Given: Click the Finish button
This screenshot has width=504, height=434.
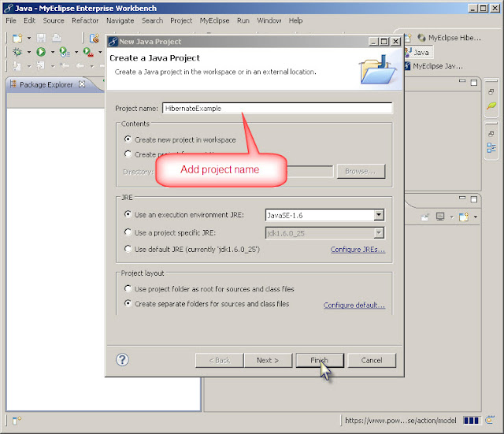Looking at the screenshot, I should (320, 361).
